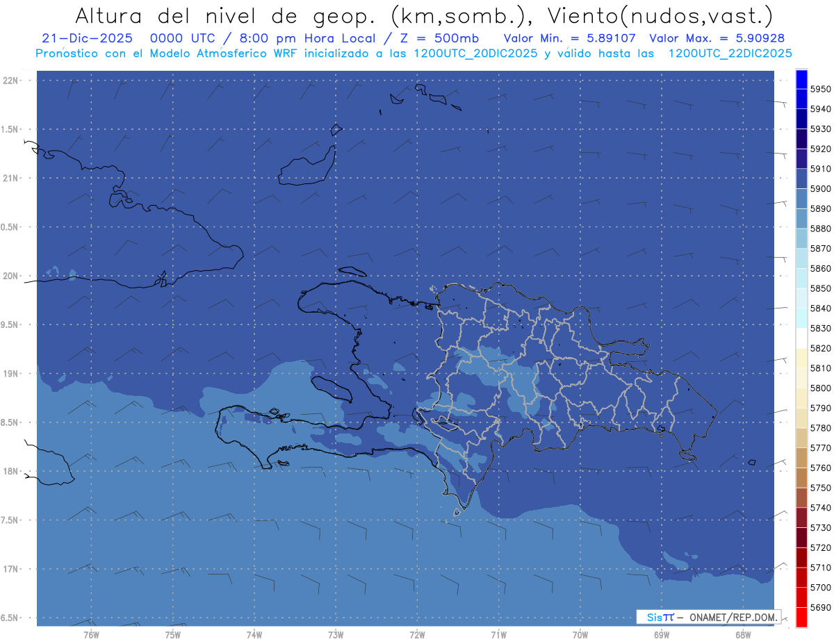Select the 'Valor Min. = 5.89107' text

(569, 39)
